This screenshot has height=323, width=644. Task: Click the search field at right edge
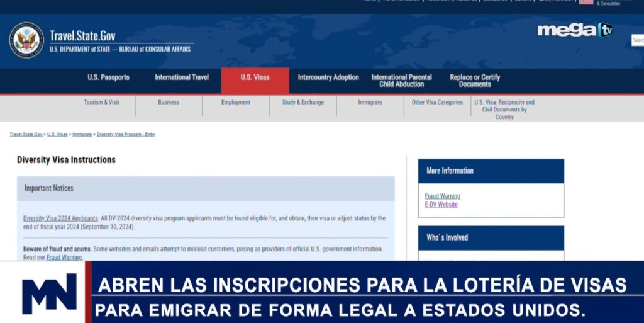pos(637,40)
